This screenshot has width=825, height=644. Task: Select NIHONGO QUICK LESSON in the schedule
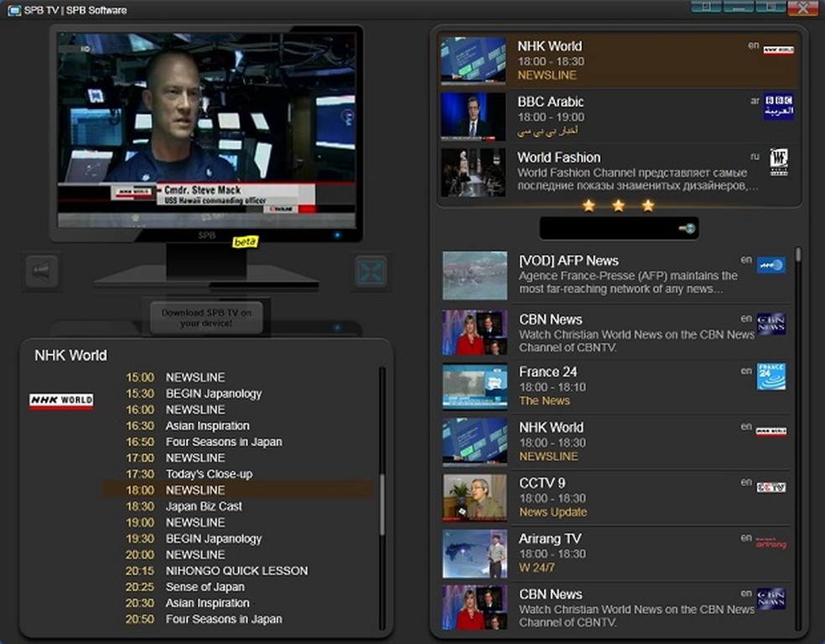(x=236, y=571)
